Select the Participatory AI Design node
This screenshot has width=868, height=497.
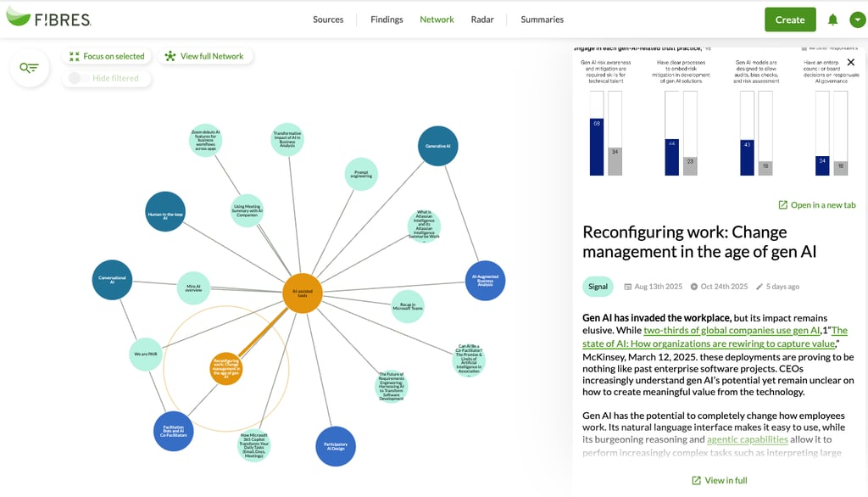pos(336,446)
